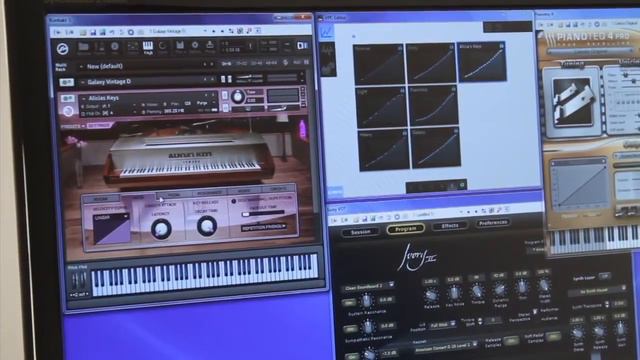This screenshot has height=360, width=640.
Task: Click Latency knob in Alicias Keys panel
Action: click(x=161, y=229)
